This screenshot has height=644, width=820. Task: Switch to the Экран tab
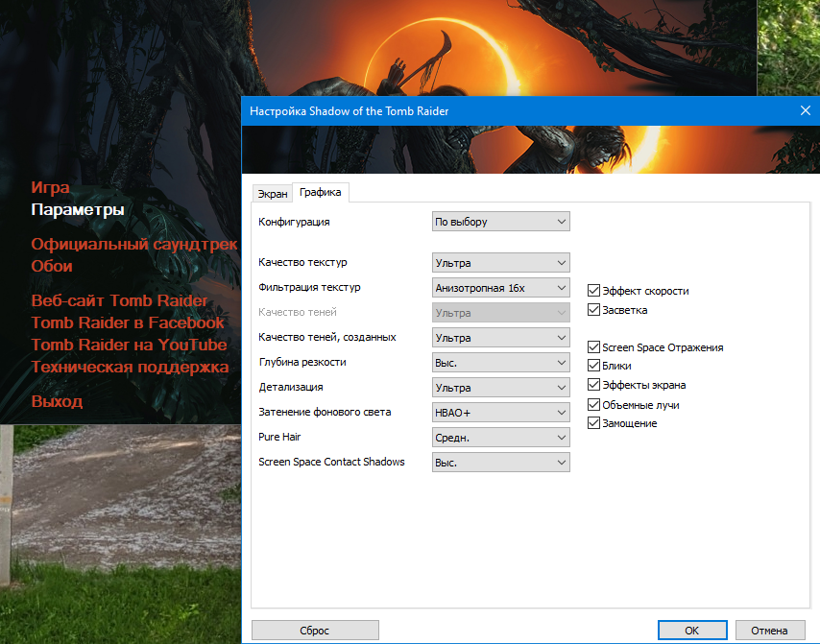click(272, 194)
